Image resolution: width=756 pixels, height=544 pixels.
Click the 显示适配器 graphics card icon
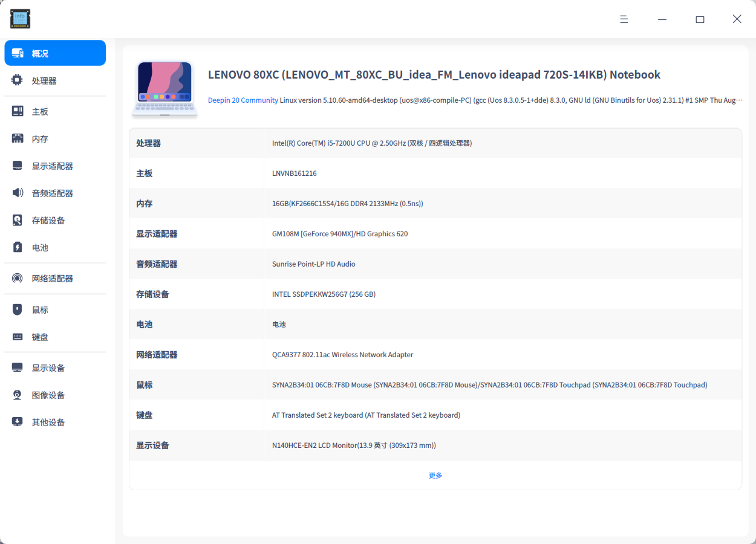coord(18,166)
